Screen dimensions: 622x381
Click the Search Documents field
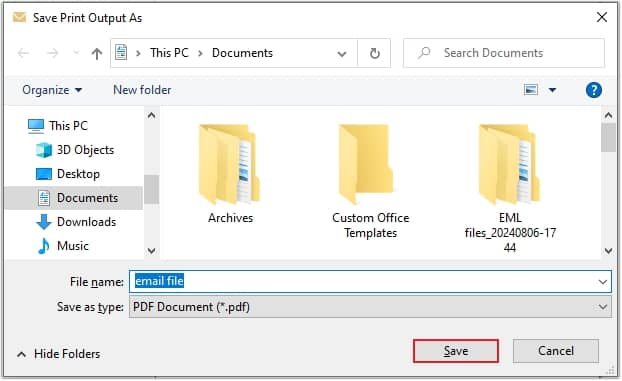(504, 53)
